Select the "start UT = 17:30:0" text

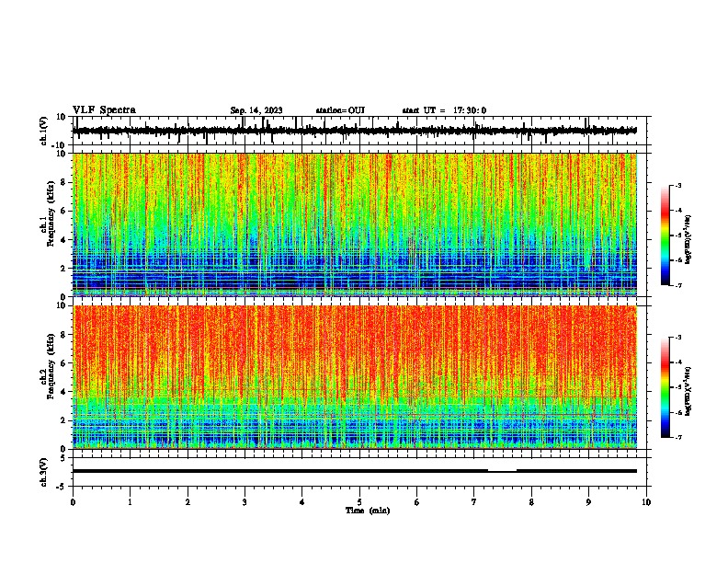pos(444,110)
